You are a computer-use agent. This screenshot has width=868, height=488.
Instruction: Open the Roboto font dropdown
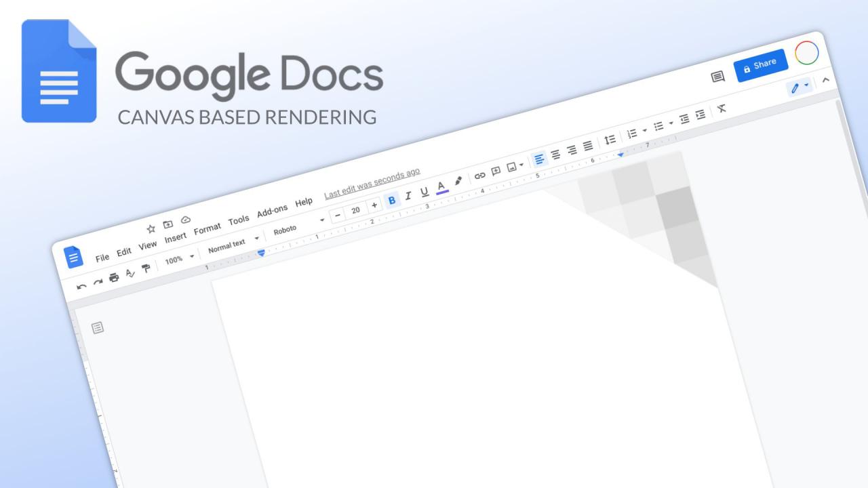[299, 225]
